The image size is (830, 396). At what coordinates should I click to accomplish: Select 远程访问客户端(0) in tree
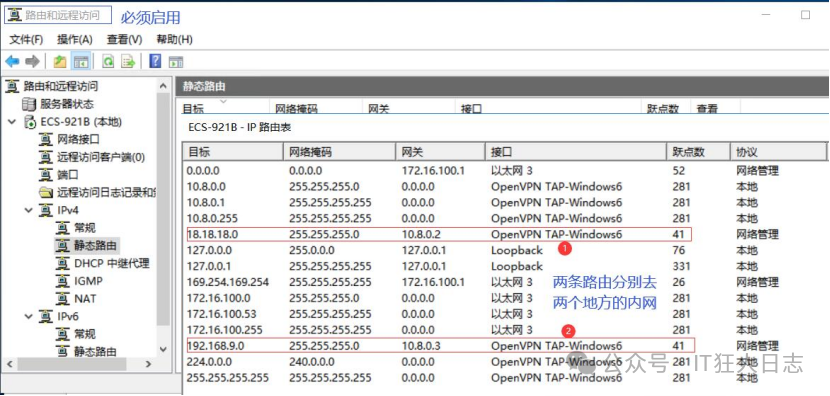[x=101, y=157]
